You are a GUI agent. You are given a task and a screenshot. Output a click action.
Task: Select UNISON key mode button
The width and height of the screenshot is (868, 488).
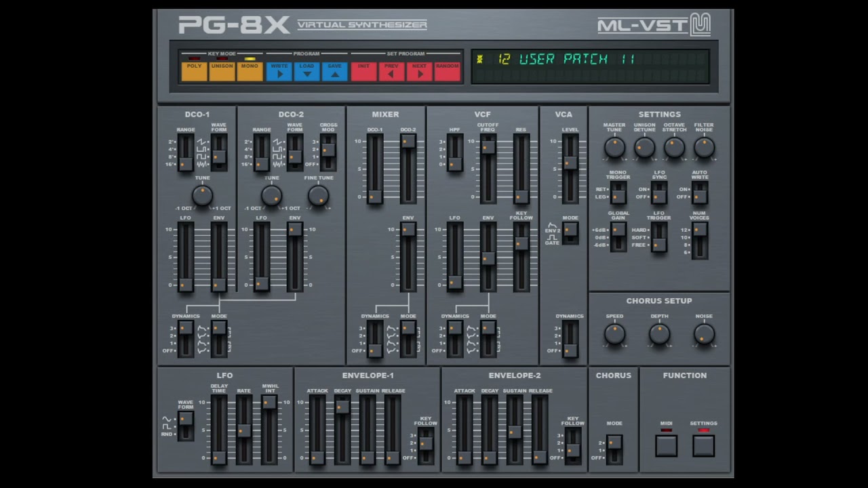[x=222, y=71]
